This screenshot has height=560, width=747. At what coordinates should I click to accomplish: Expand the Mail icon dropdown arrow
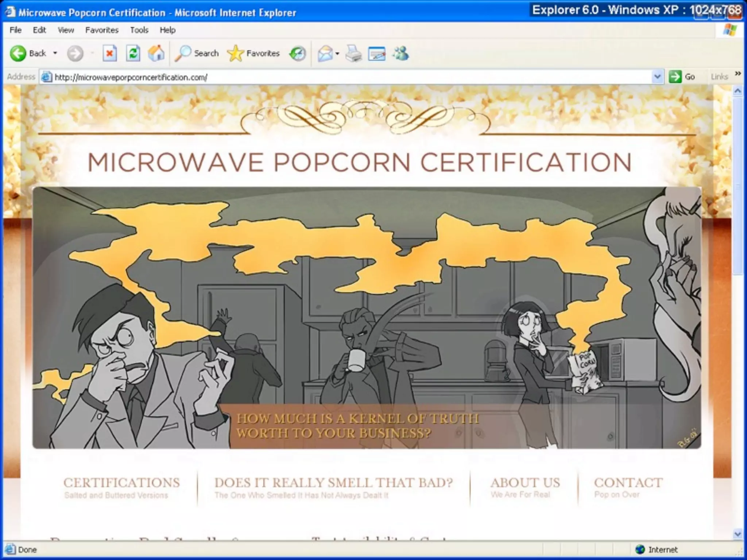tap(337, 54)
